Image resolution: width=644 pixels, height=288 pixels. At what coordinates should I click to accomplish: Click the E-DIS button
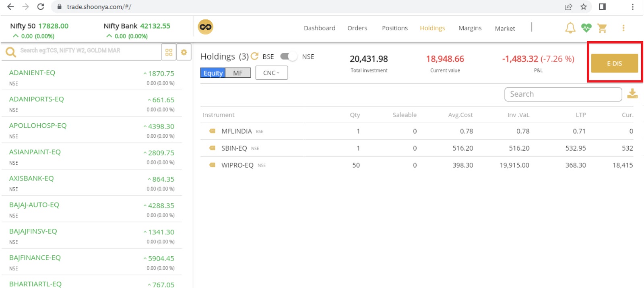pos(614,63)
